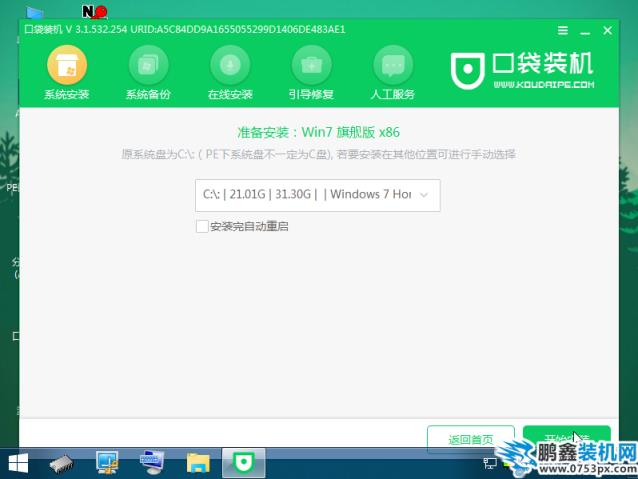Expand the target disk C:\ dropdown

(x=317, y=195)
